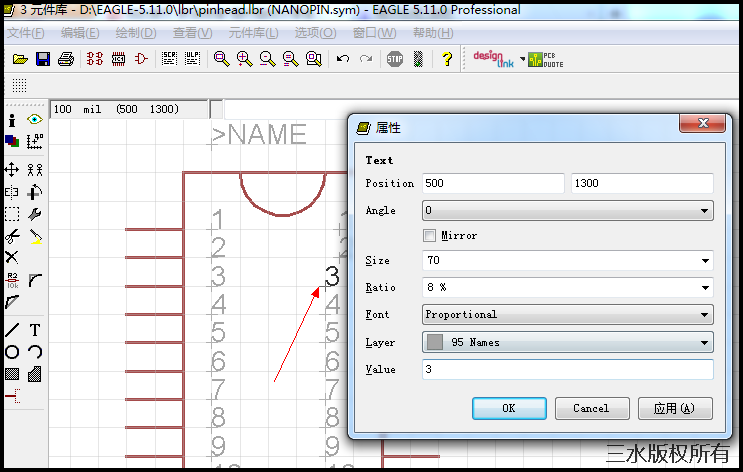Select the Text tool
This screenshot has height=472, width=743.
click(x=35, y=330)
